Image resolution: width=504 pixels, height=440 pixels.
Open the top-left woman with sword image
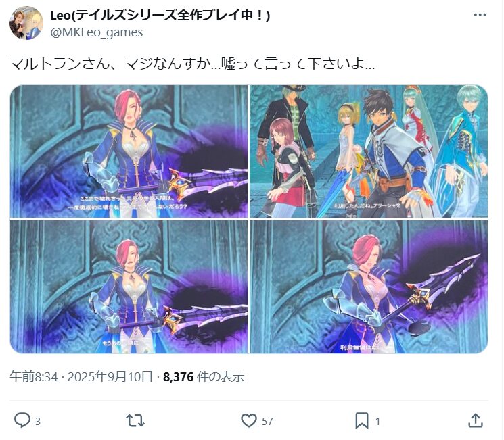129,151
